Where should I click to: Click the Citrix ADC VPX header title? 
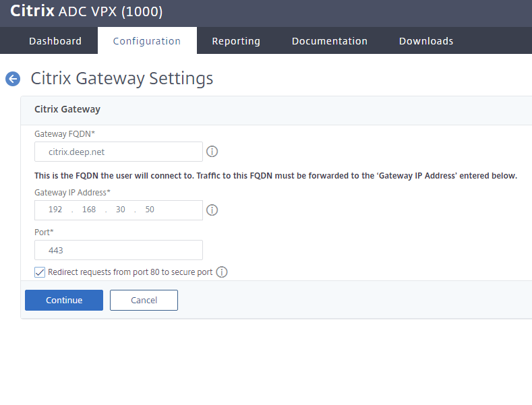click(x=86, y=12)
